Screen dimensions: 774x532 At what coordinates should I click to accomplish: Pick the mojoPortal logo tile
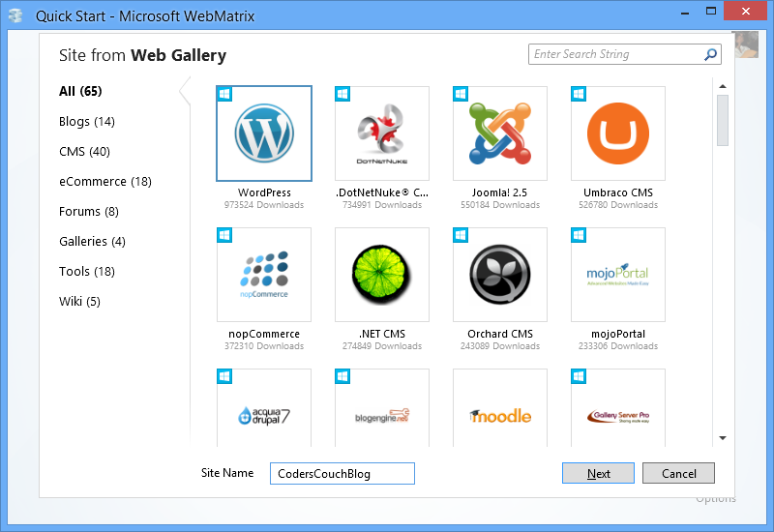coord(618,275)
